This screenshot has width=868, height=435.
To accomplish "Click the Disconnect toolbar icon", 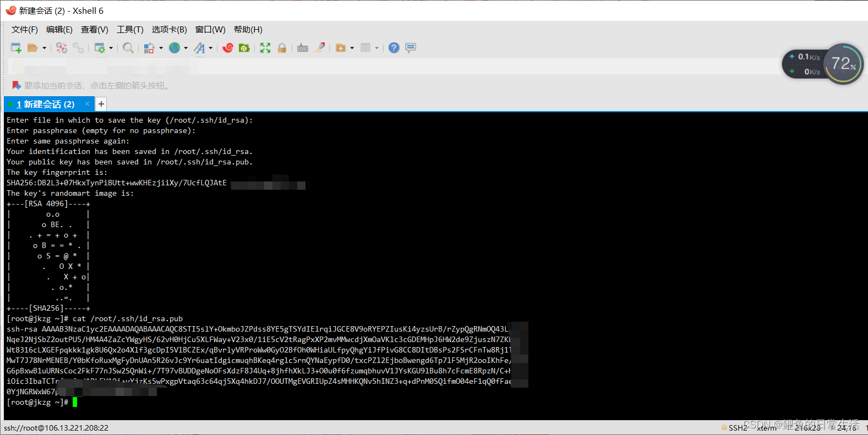I will tap(62, 48).
